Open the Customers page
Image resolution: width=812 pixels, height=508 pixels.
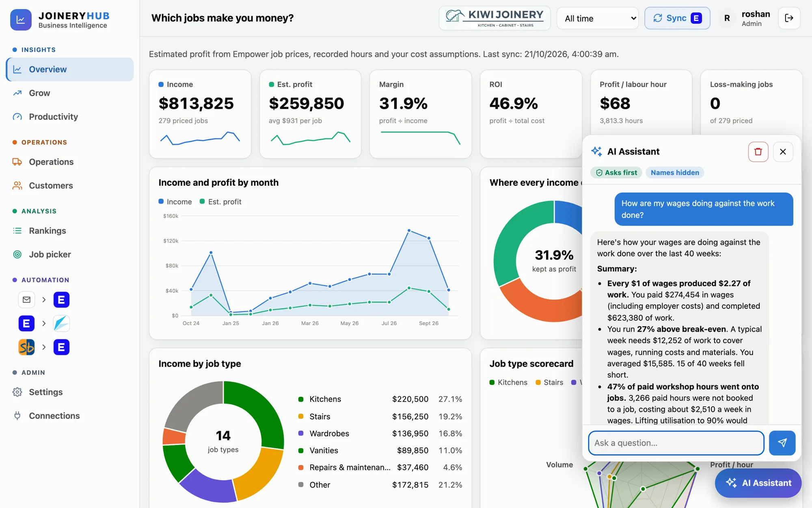[x=70, y=185]
